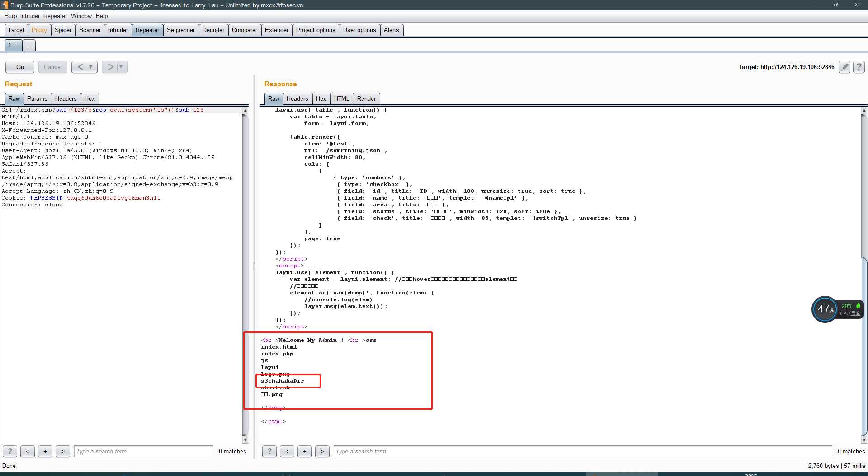The image size is (868, 476).
Task: Click the Burp Suite title bar icon
Action: pyautogui.click(x=5, y=5)
